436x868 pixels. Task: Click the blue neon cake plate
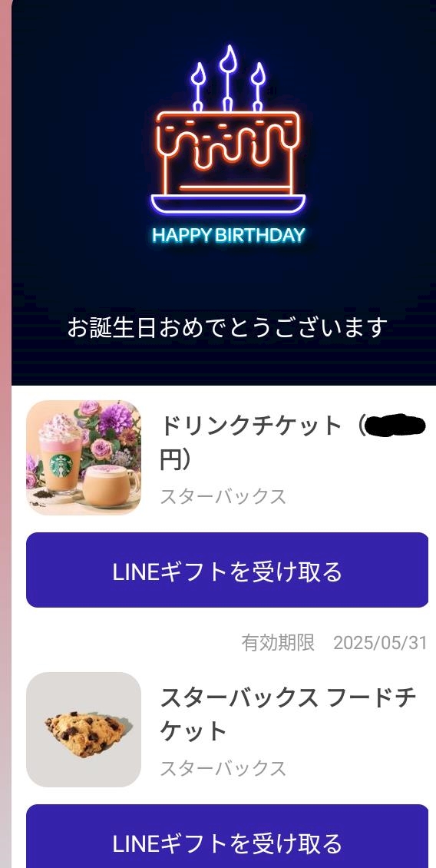coord(228,204)
